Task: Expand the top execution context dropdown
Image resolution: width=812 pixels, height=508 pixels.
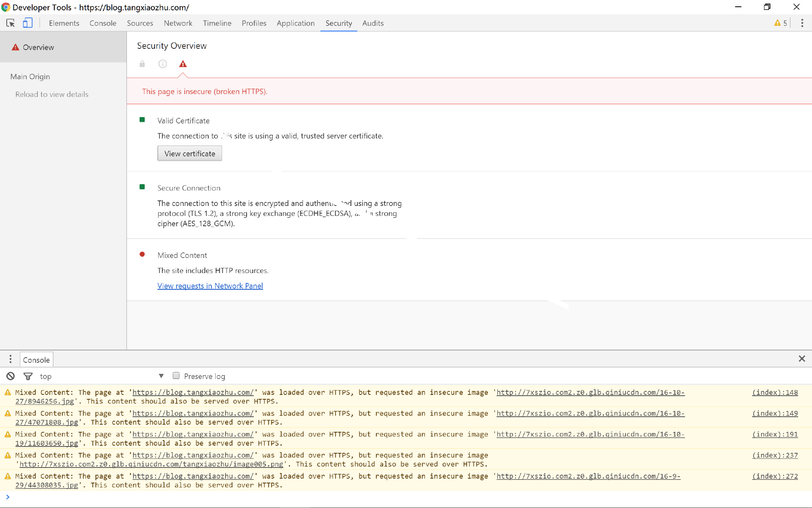Action: click(x=161, y=376)
